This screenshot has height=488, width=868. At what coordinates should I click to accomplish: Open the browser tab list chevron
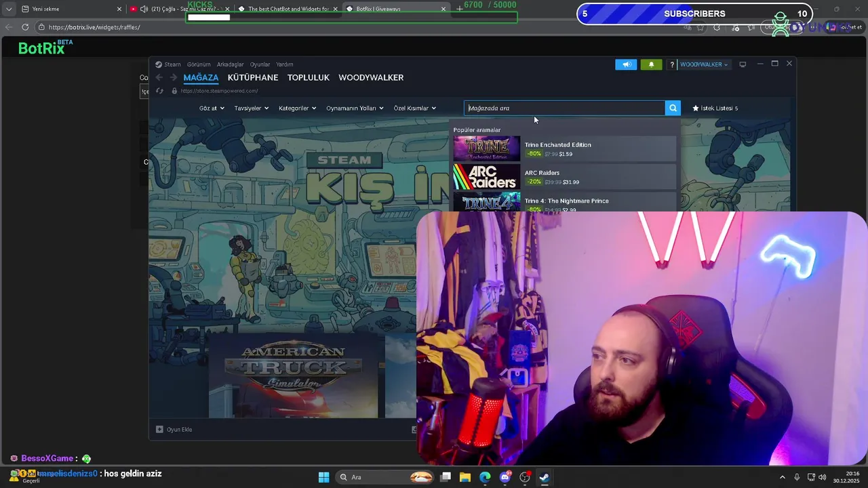coord(8,9)
